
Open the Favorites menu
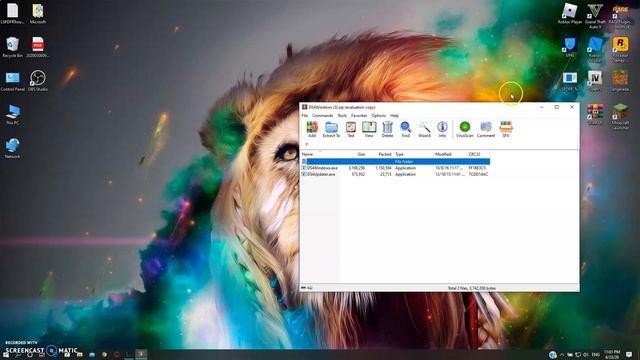[x=359, y=116]
